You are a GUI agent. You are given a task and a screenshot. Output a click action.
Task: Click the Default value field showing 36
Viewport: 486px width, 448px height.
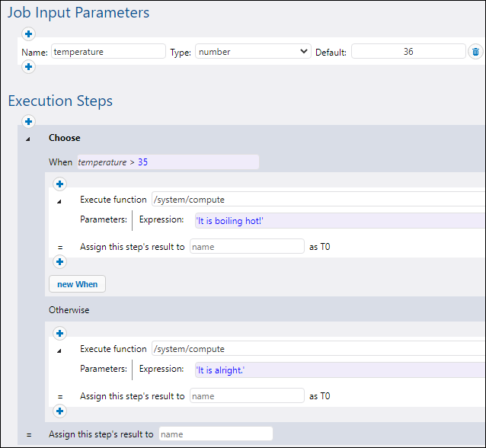click(408, 52)
